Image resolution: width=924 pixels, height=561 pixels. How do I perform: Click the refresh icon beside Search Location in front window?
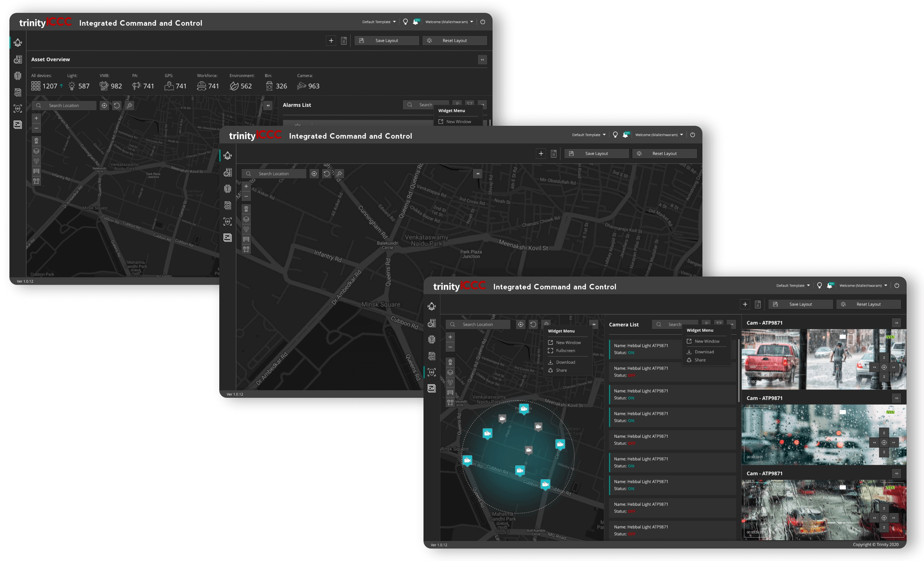[533, 324]
